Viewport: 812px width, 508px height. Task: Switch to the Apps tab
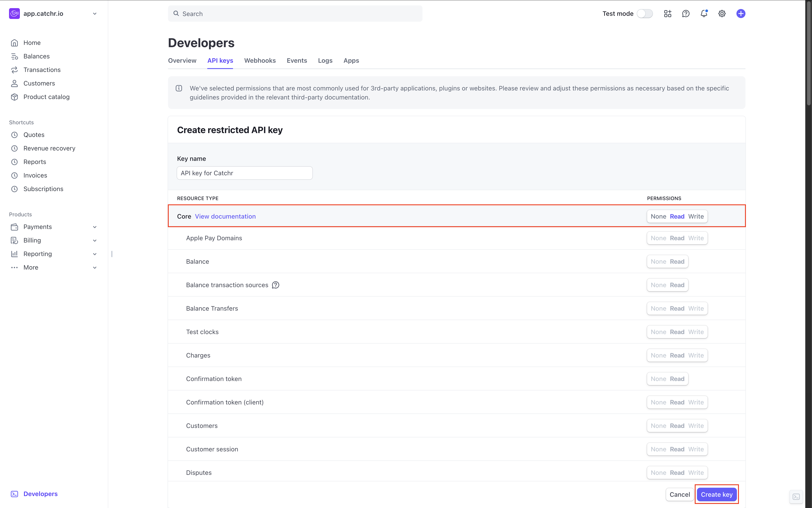[x=351, y=60]
